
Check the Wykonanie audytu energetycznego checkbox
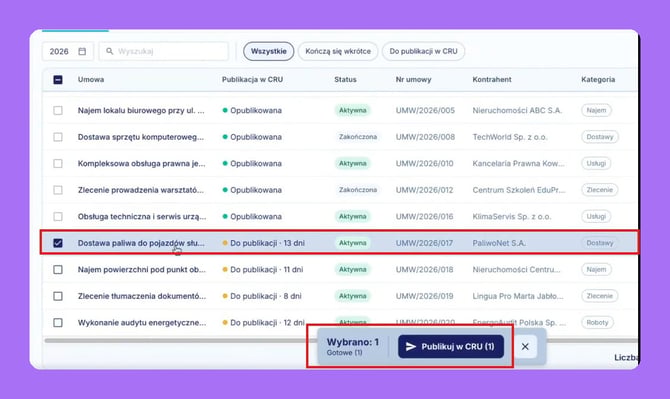[x=58, y=323]
